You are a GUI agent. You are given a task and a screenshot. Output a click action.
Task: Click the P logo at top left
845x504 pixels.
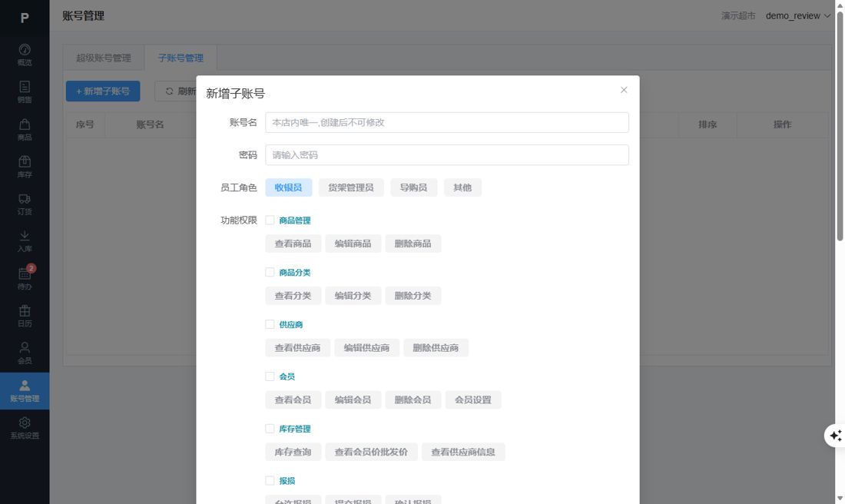(25, 18)
